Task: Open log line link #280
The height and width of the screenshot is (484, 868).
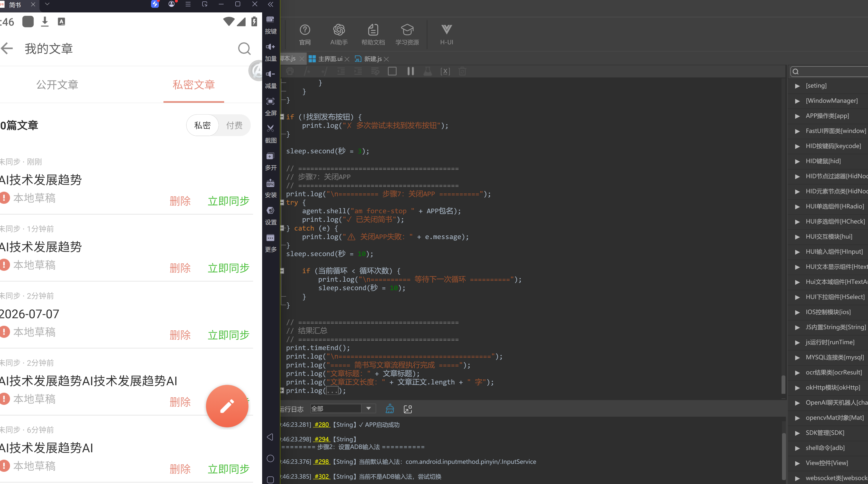Action: point(322,424)
